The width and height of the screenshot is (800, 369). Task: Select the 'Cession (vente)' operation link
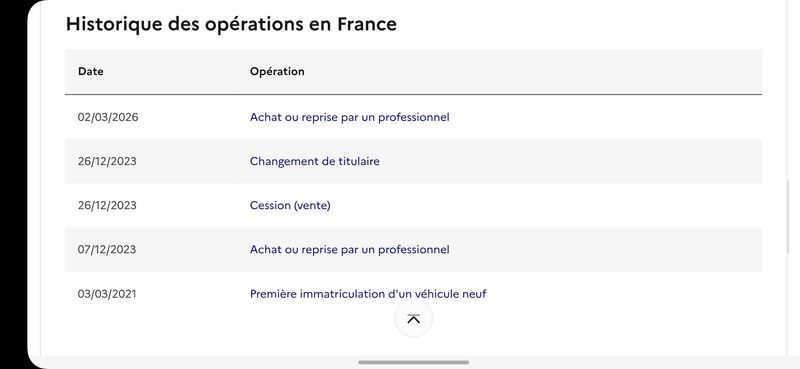[x=290, y=205]
